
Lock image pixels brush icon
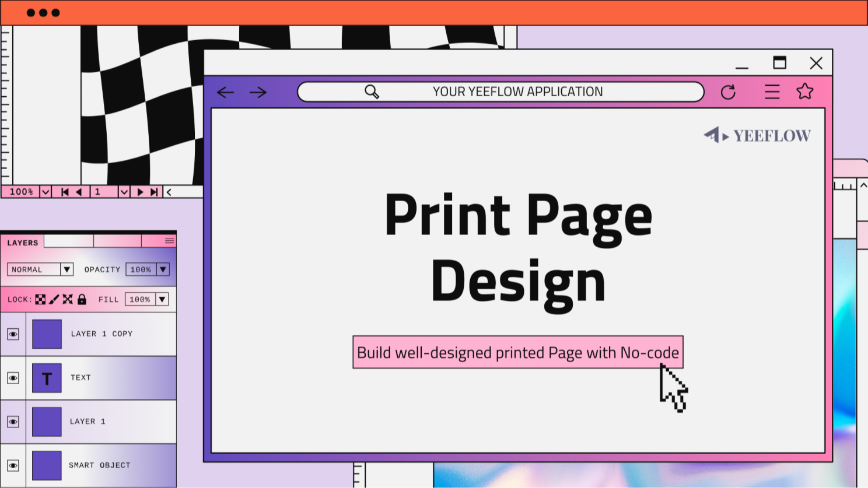[54, 299]
